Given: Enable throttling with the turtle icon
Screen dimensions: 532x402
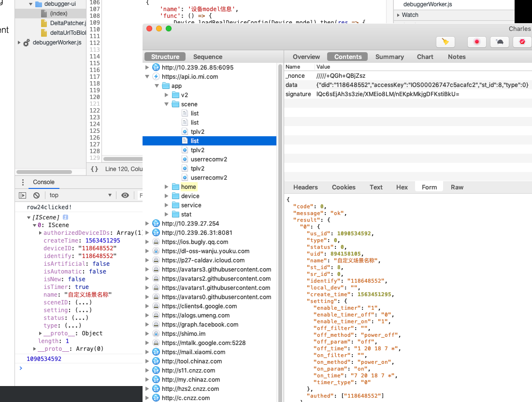Looking at the screenshot, I should pos(500,42).
